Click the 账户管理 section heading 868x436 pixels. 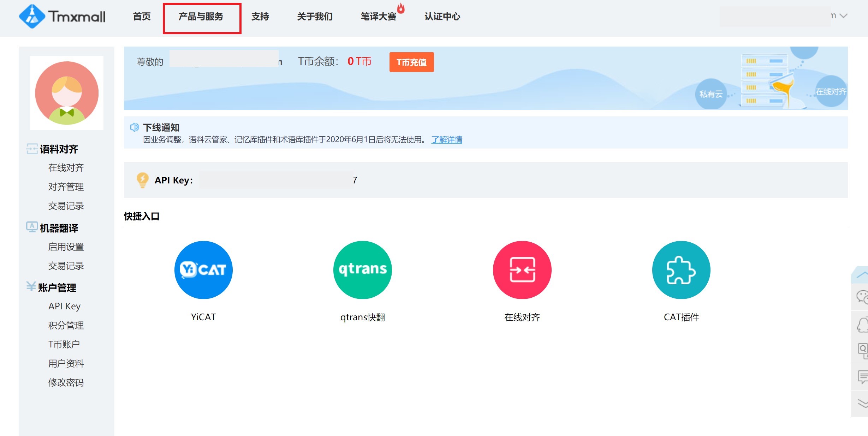[x=57, y=288]
